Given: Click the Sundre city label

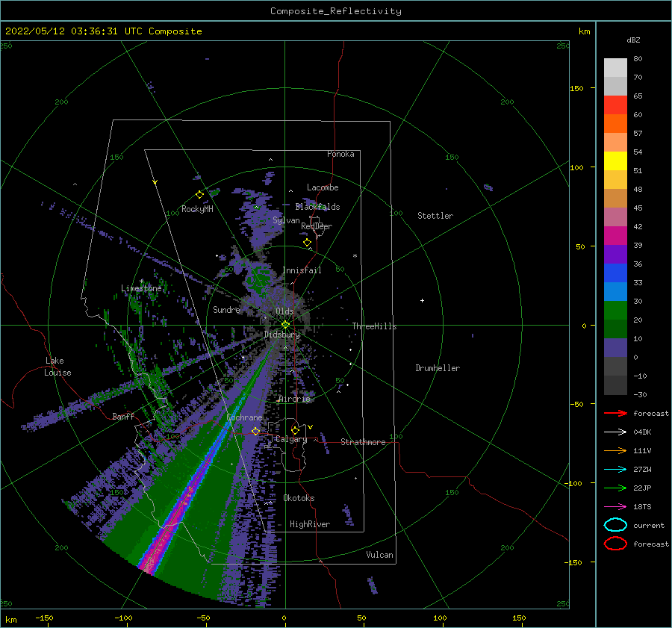Looking at the screenshot, I should [226, 310].
